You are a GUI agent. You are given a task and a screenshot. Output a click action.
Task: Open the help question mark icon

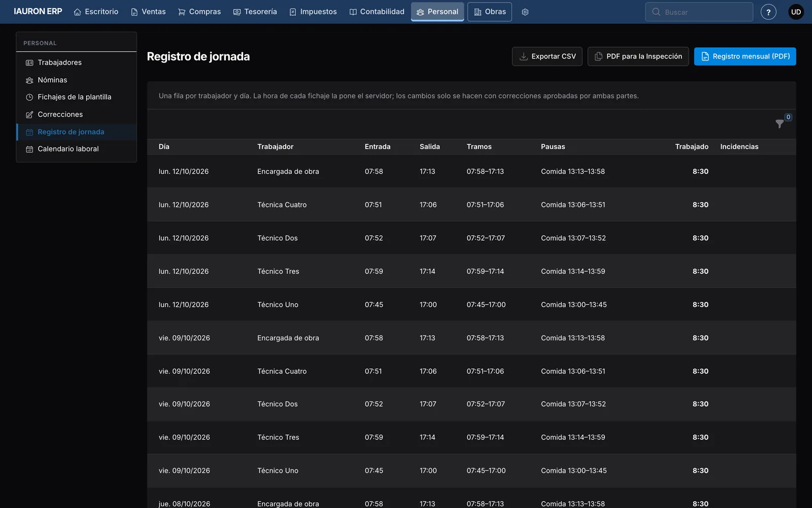(x=768, y=12)
